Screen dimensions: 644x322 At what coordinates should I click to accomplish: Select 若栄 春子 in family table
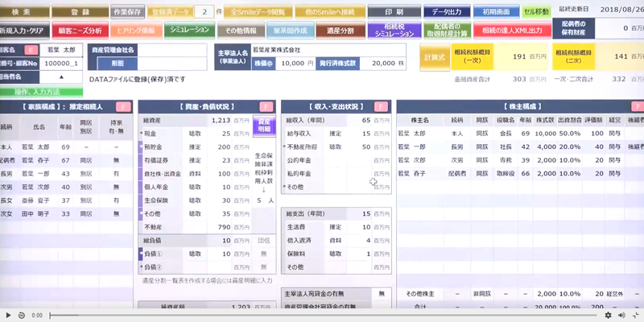pos(35,160)
